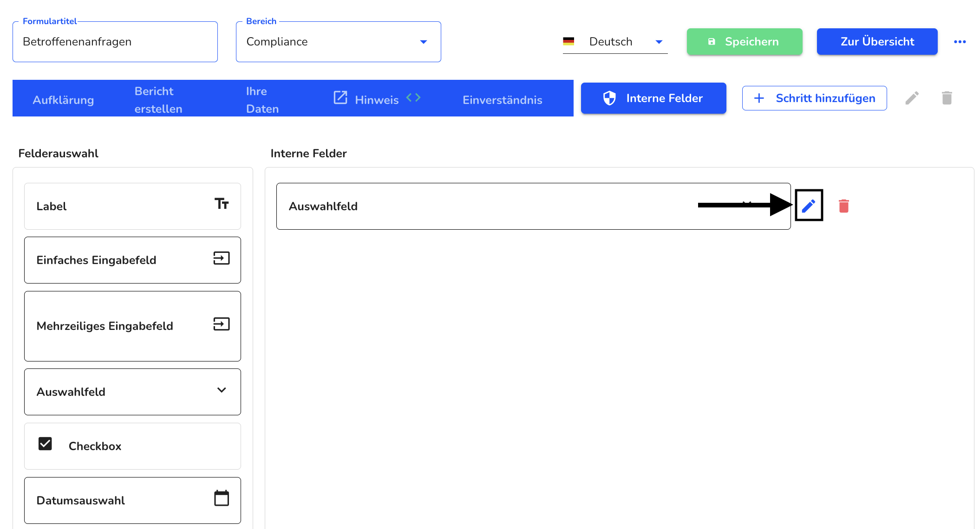Click the code brackets icon next to Hinweis
980x529 pixels.
[x=413, y=97]
